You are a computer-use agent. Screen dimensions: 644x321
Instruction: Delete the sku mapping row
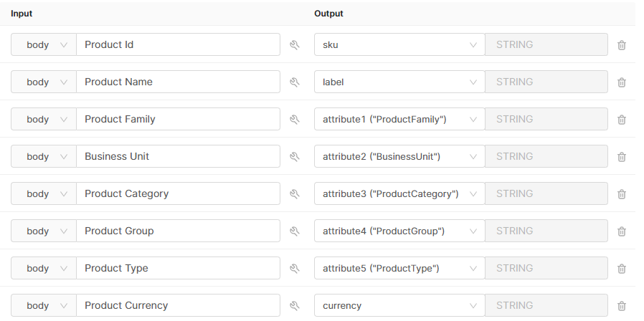coord(622,45)
